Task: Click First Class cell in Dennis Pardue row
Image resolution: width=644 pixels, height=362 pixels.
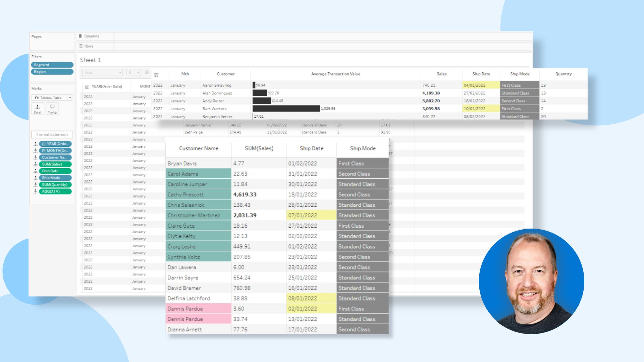Action: click(363, 309)
